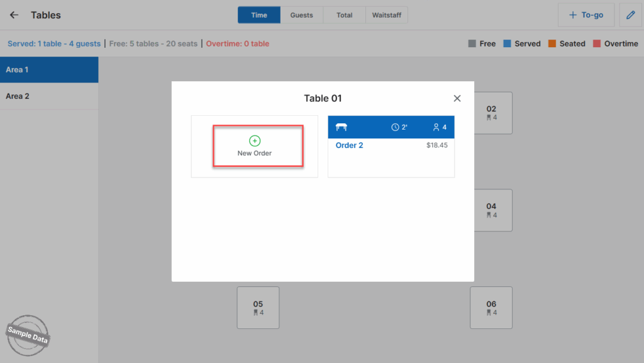Select the Total view tab

pos(344,15)
